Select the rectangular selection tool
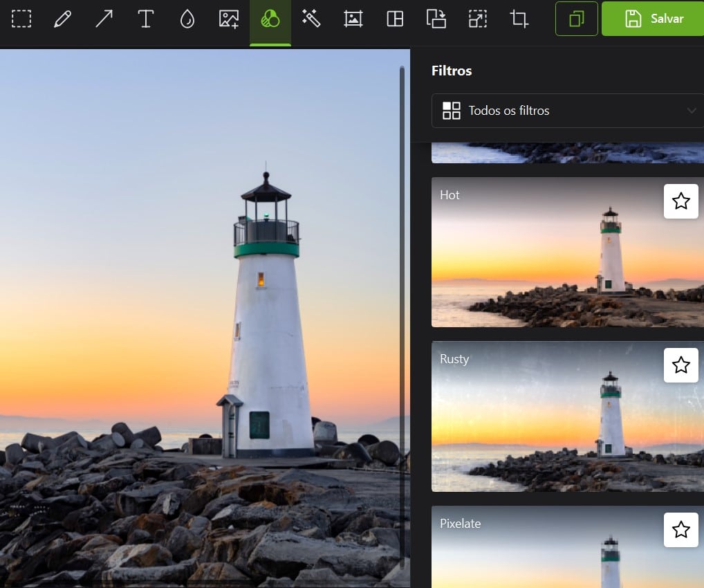This screenshot has height=588, width=704. pos(21,19)
